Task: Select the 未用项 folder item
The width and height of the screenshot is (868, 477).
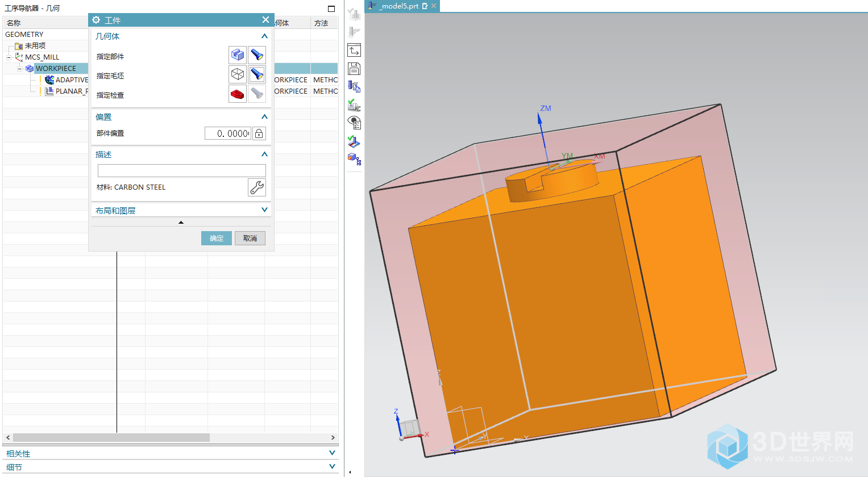Action: pos(35,46)
